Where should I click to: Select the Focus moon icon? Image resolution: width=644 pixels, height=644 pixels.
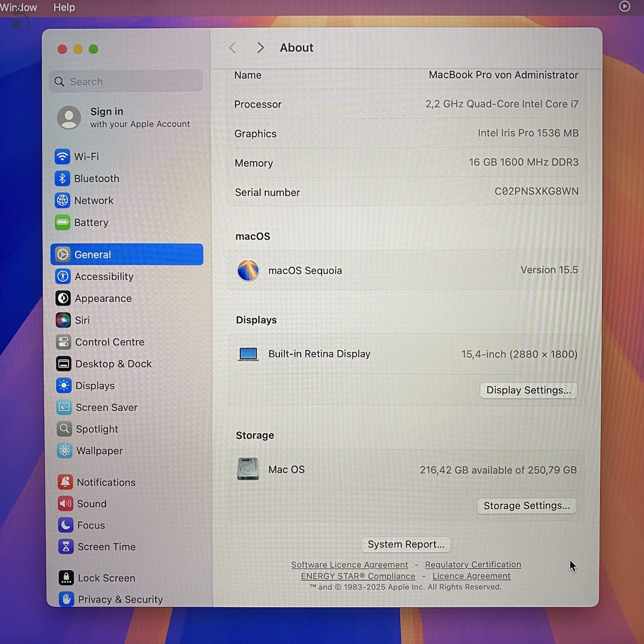[x=66, y=525]
